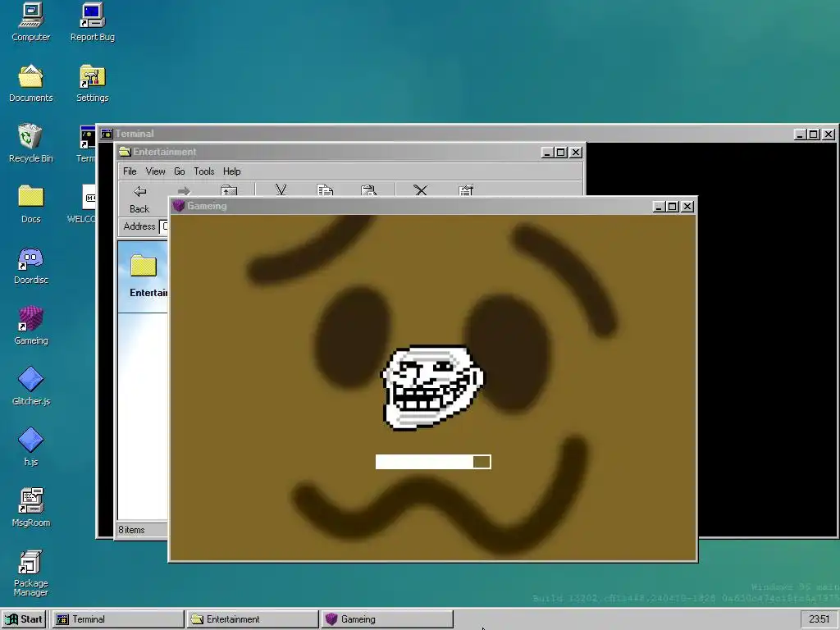Click the Copy toolbar icon
Viewport: 840px width, 630px height.
click(325, 190)
